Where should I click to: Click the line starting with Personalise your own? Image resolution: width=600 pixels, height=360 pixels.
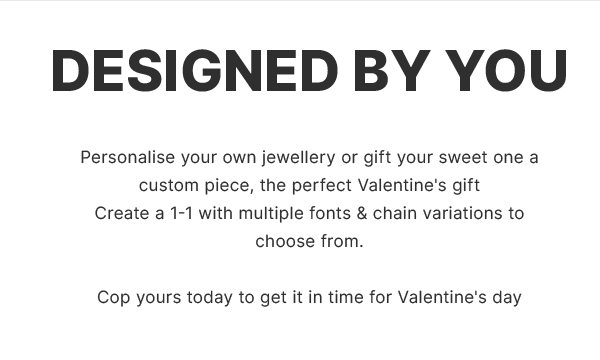point(309,158)
